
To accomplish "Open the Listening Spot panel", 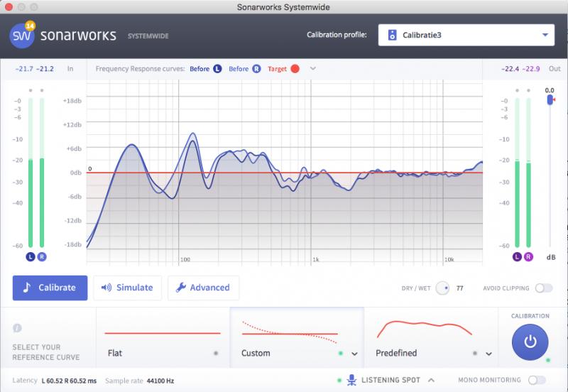I will [x=390, y=380].
